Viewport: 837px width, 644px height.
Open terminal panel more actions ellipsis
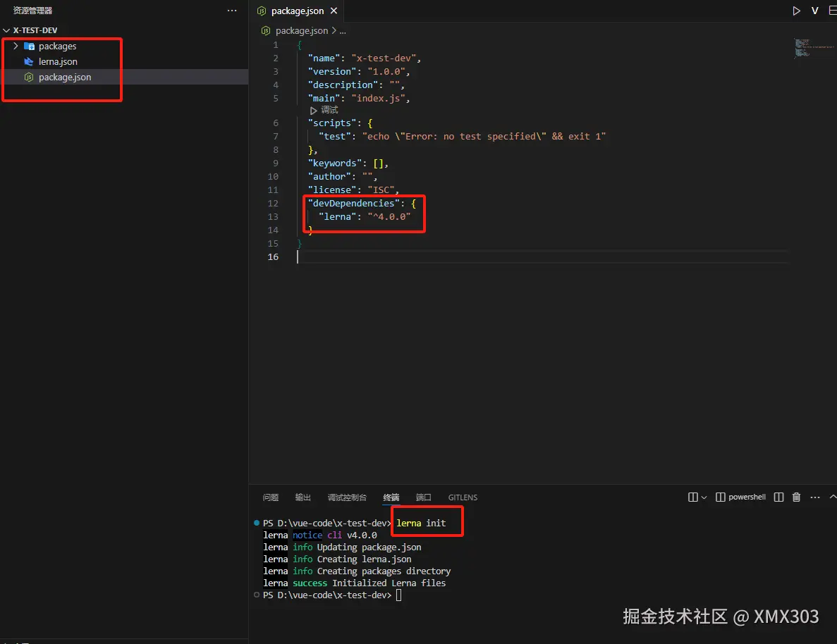pos(814,497)
